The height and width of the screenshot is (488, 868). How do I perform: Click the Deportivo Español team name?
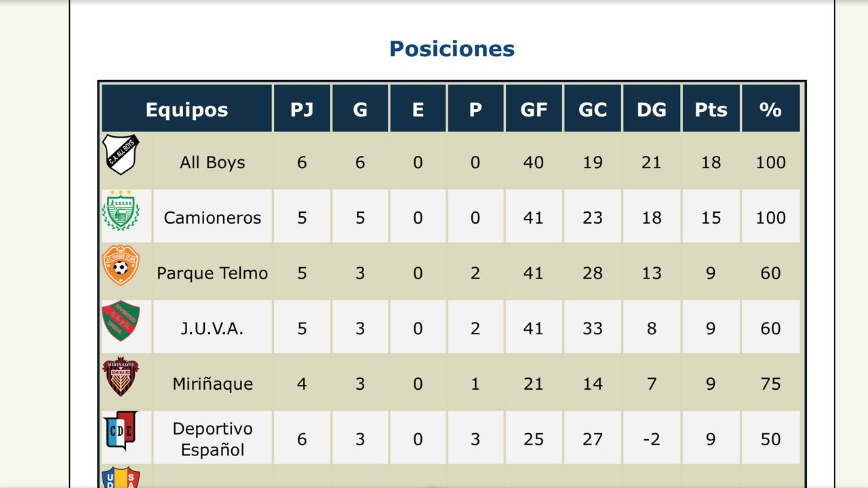tap(212, 439)
